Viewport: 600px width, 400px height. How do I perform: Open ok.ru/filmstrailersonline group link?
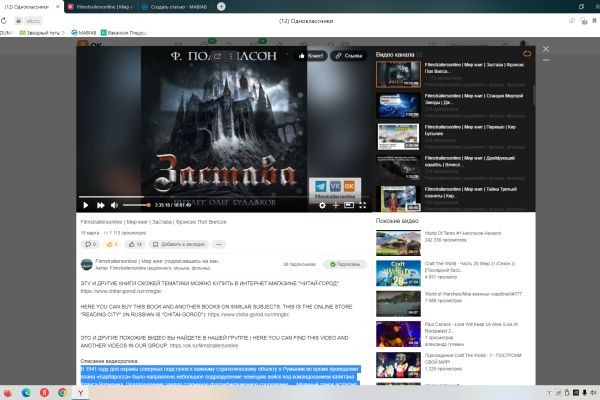pyautogui.click(x=204, y=346)
